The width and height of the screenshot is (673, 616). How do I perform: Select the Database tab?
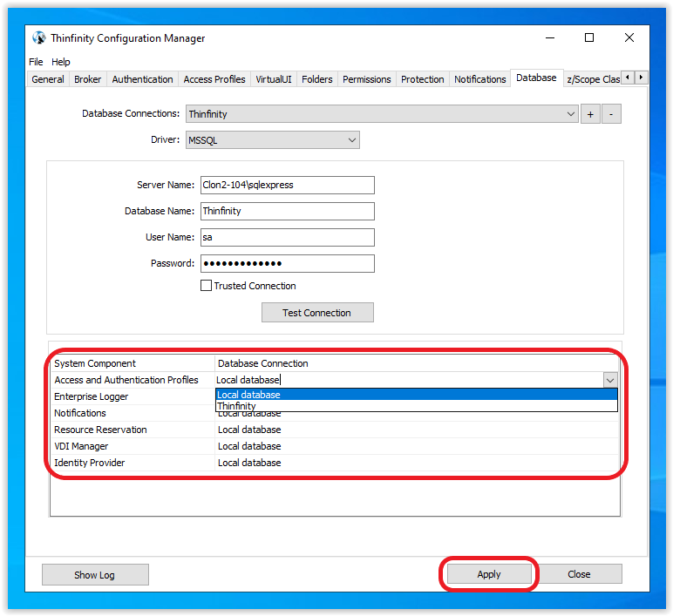pyautogui.click(x=536, y=78)
